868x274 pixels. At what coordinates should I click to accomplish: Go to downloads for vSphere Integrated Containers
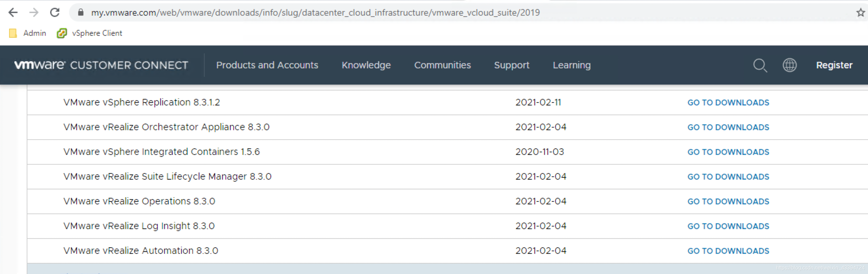[728, 152]
